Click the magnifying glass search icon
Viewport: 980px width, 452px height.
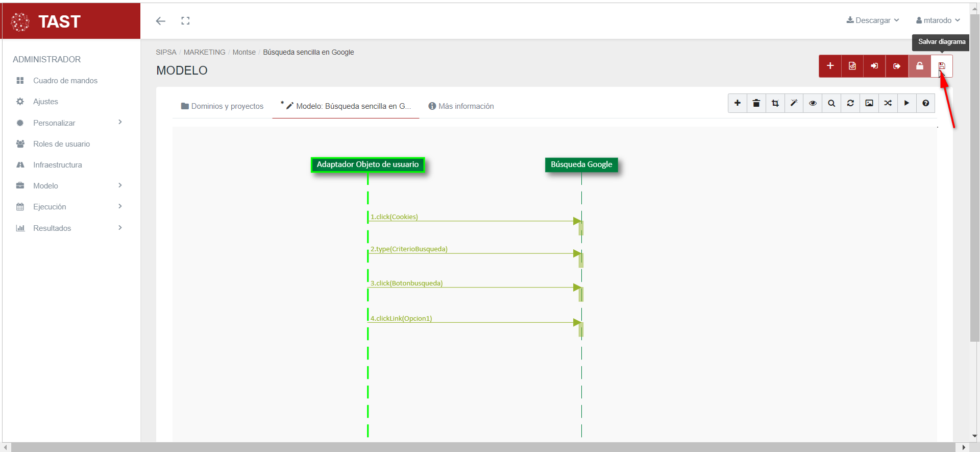pyautogui.click(x=831, y=103)
